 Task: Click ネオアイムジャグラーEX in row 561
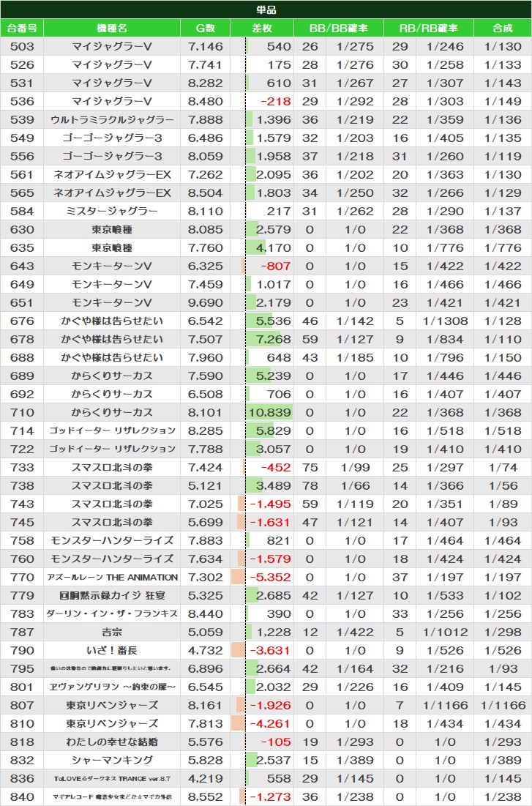pyautogui.click(x=112, y=175)
